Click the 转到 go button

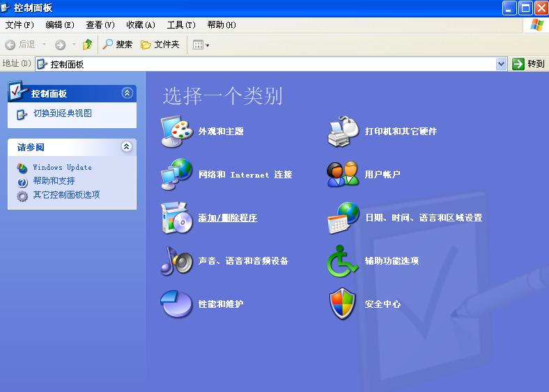[x=528, y=64]
